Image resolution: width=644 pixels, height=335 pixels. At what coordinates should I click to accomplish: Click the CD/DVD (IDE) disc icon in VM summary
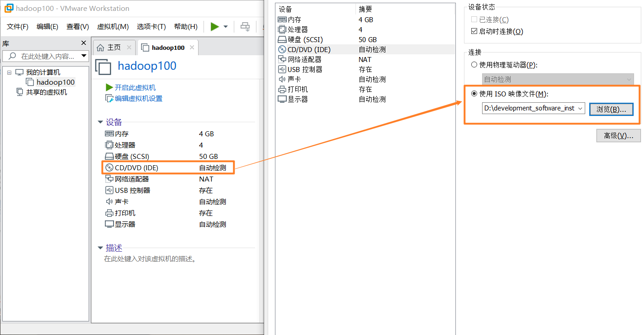(x=109, y=167)
